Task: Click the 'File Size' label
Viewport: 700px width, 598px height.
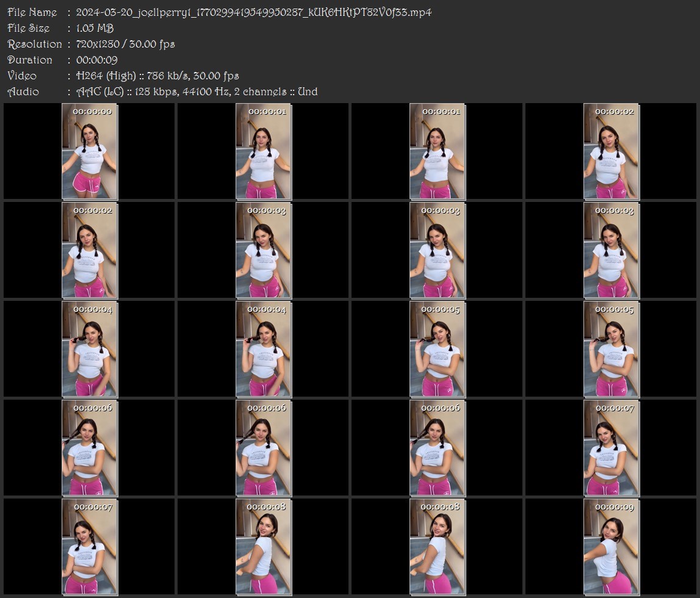Action: pyautogui.click(x=29, y=28)
